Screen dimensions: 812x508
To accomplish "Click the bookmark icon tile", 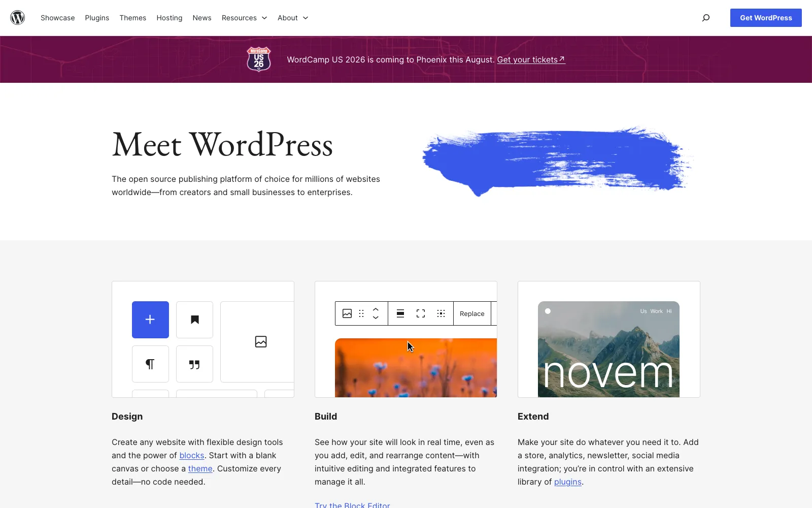I will (194, 320).
